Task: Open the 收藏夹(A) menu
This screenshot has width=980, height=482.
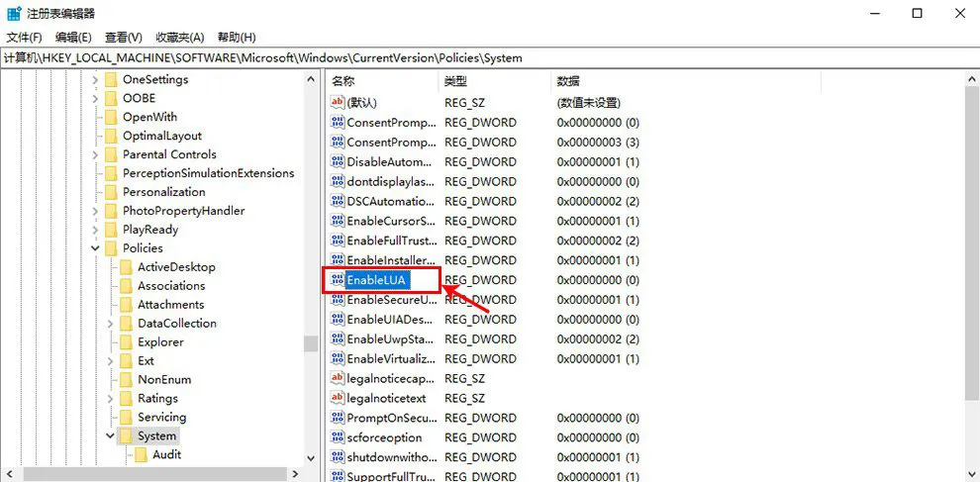Action: (179, 37)
